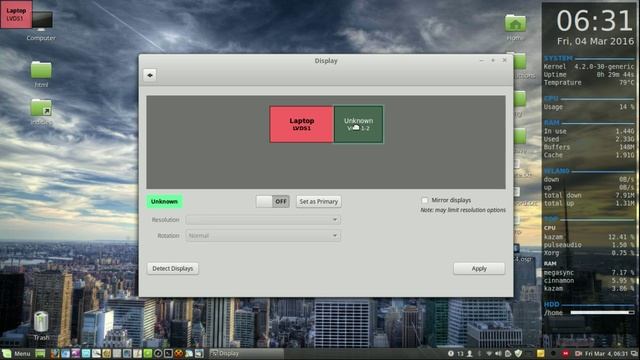The image size is (640, 360).
Task: Click the Set as Primary button
Action: [x=318, y=201]
